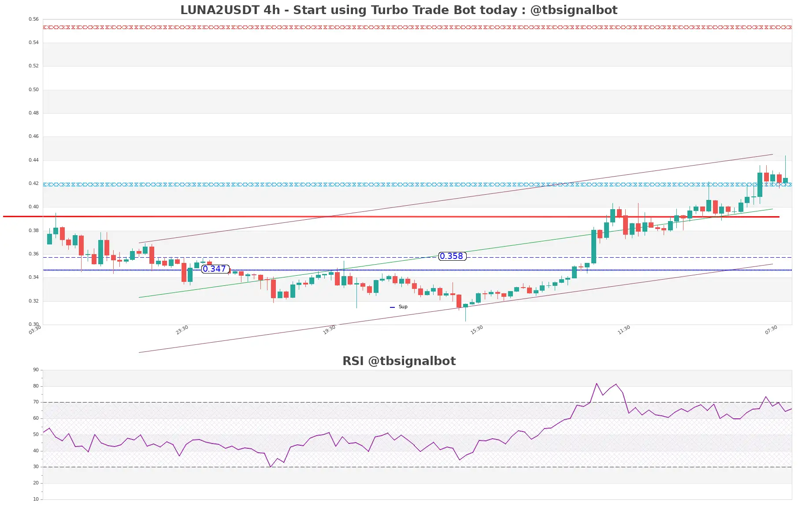Image resolution: width=798 pixels, height=532 pixels.
Task: Click the 19:30 time axis label
Action: (329, 330)
